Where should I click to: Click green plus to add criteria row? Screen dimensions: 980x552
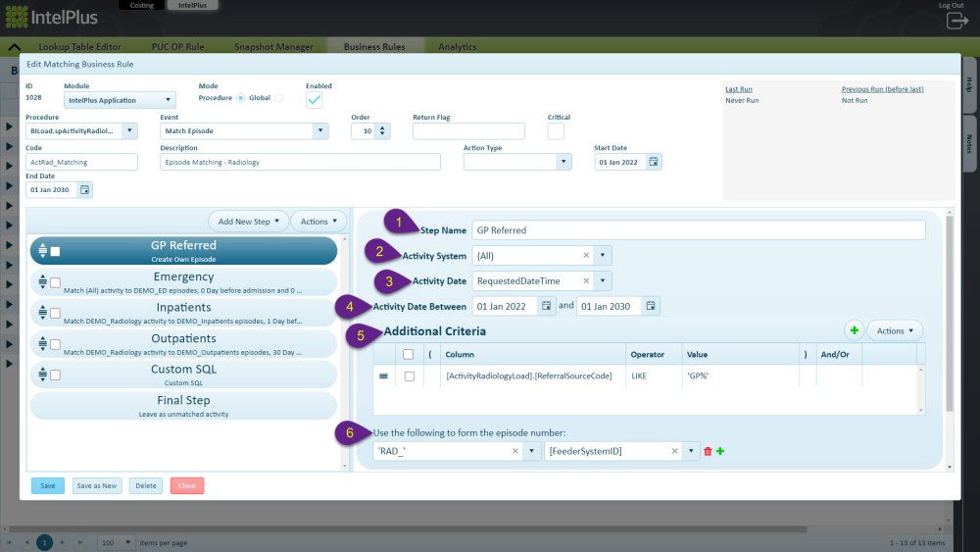854,330
